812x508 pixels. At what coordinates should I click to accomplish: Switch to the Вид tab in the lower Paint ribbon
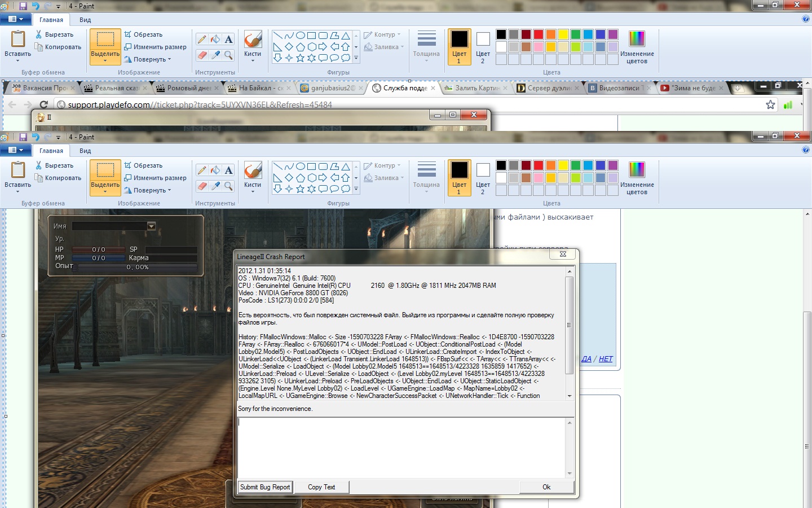coord(85,151)
